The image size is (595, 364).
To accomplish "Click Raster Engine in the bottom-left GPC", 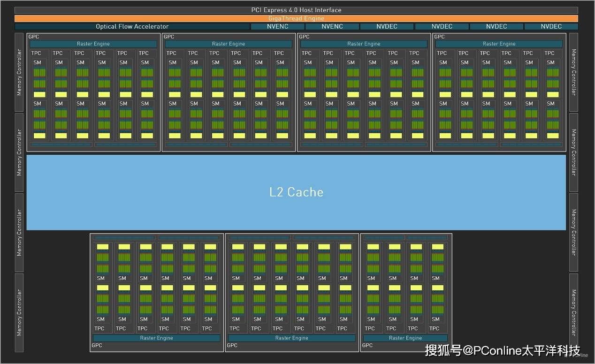I will (156, 338).
